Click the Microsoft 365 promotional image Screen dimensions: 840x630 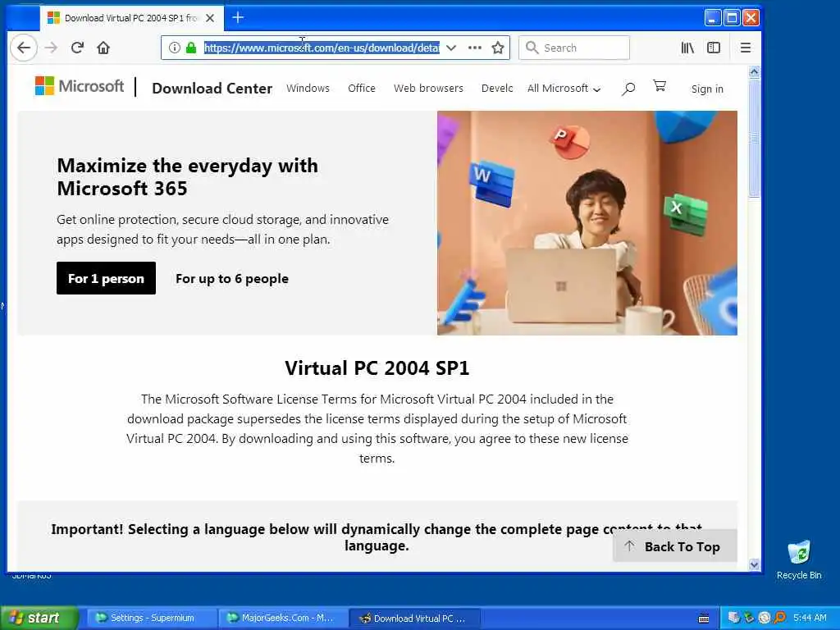[x=587, y=223]
